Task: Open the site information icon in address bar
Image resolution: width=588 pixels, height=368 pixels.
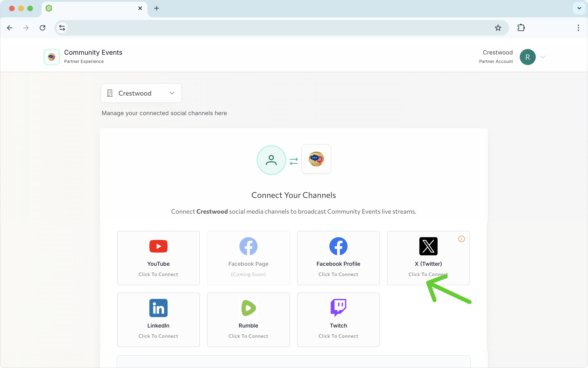Action: click(62, 28)
